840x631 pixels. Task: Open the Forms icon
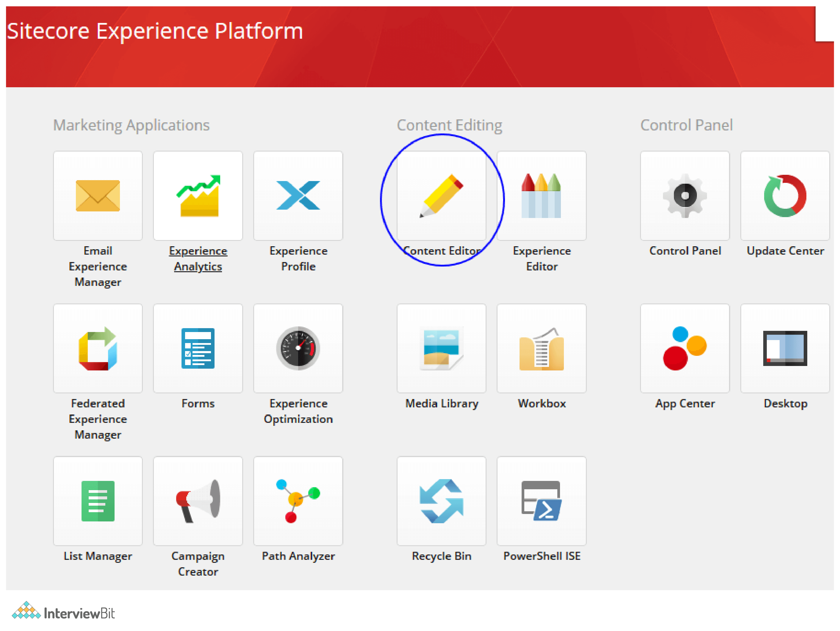tap(198, 348)
